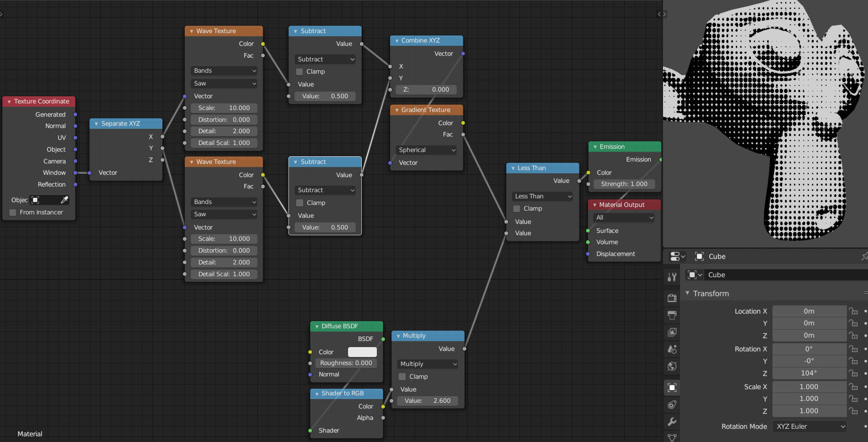
Task: Click Value 0.500 on the lower Subtract node
Action: [x=325, y=228]
